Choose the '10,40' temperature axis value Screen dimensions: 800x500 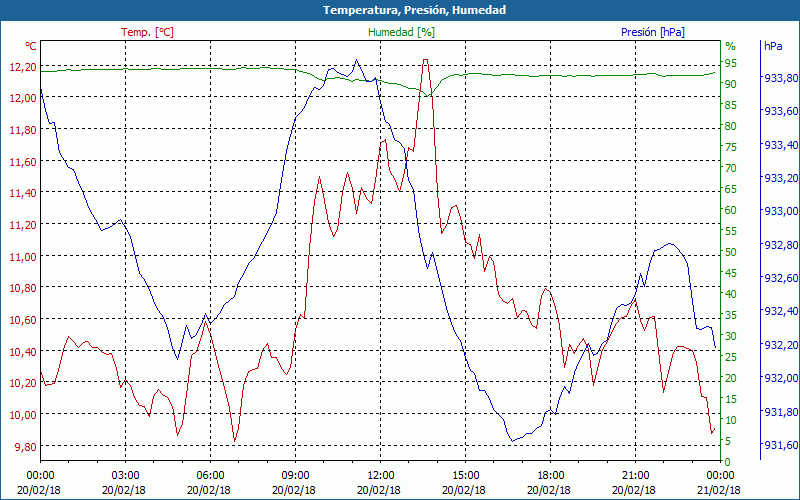pos(23,352)
